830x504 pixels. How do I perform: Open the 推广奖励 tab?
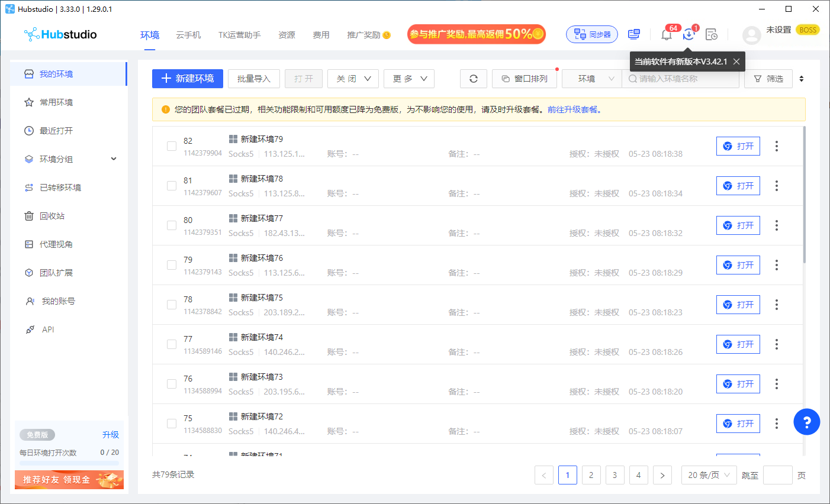(368, 35)
